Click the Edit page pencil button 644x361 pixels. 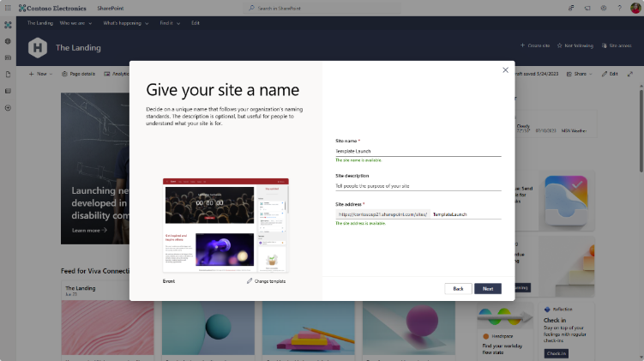[610, 74]
